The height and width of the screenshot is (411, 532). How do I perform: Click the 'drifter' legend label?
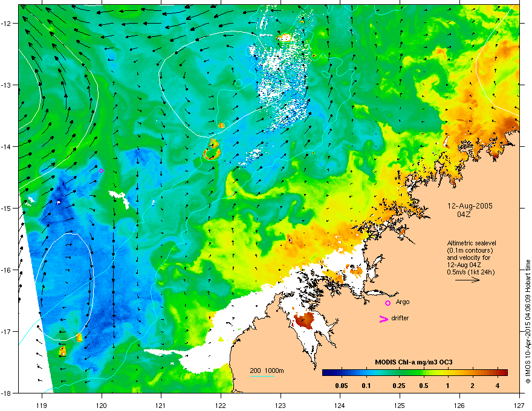[x=400, y=318]
